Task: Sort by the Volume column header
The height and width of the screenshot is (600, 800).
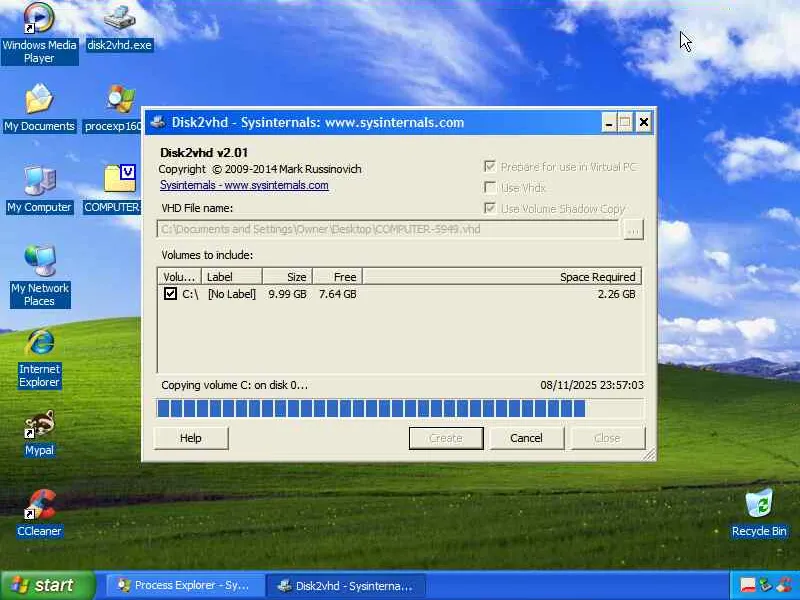Action: pyautogui.click(x=179, y=277)
